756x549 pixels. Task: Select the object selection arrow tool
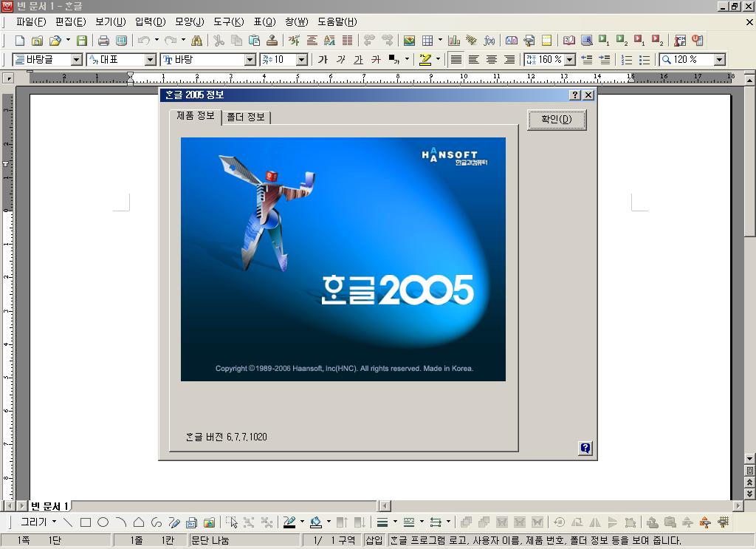coord(231,522)
